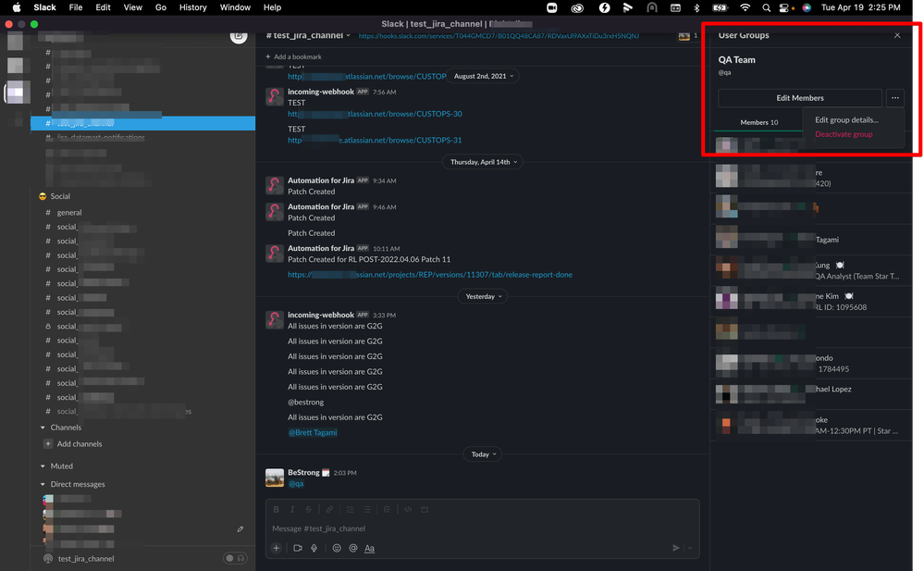
Task: Open the hooks.slack.com webhook link in header
Action: coord(499,36)
